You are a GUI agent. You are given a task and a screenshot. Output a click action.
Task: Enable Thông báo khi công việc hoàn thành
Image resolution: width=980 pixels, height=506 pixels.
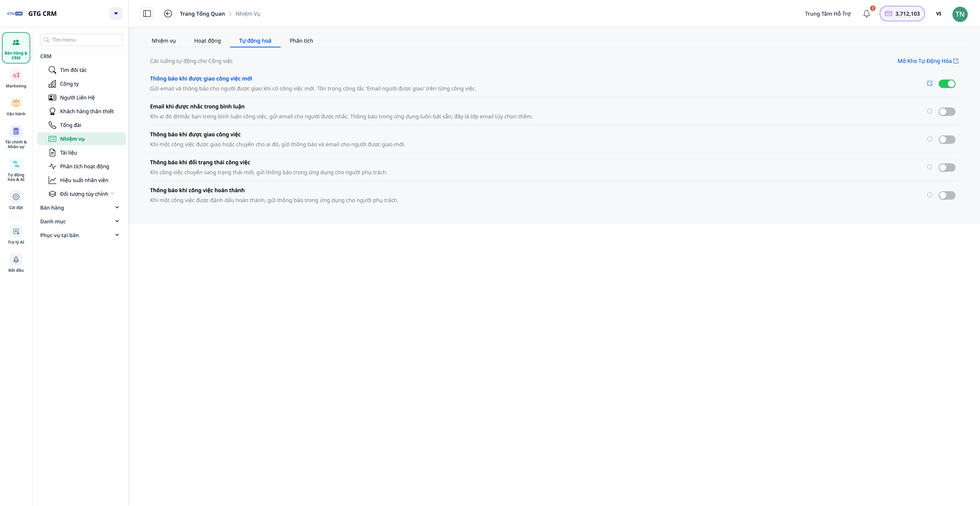pyautogui.click(x=947, y=195)
